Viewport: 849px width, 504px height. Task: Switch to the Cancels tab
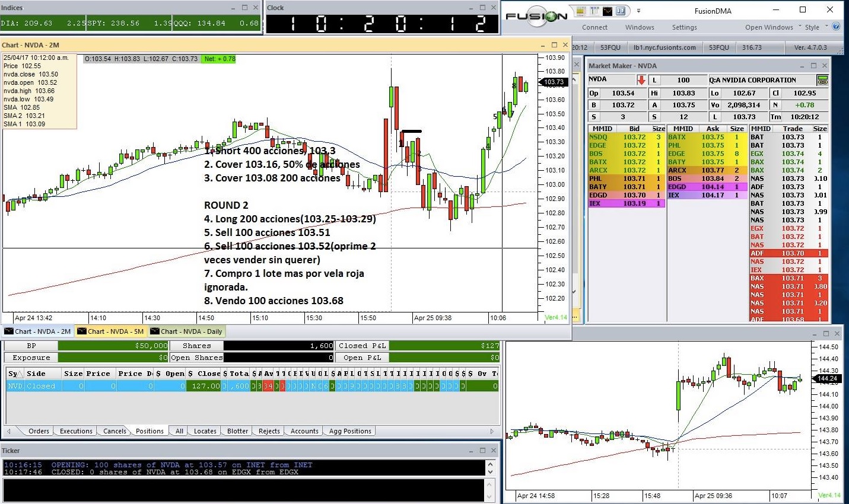pyautogui.click(x=115, y=431)
